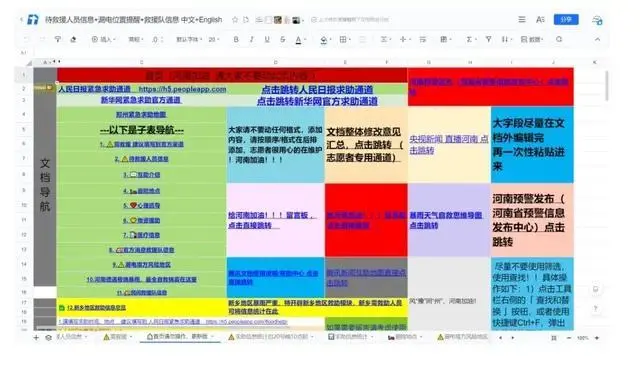Click the blue share (分享) button
The width and height of the screenshot is (640, 368).
566,20
